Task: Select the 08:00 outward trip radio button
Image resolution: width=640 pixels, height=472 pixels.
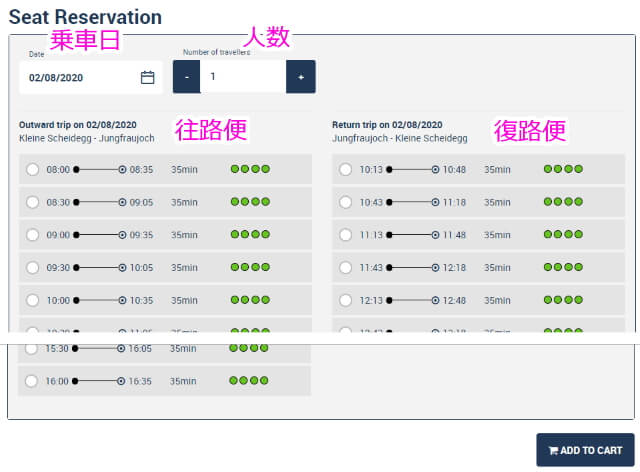Action: pyautogui.click(x=32, y=170)
